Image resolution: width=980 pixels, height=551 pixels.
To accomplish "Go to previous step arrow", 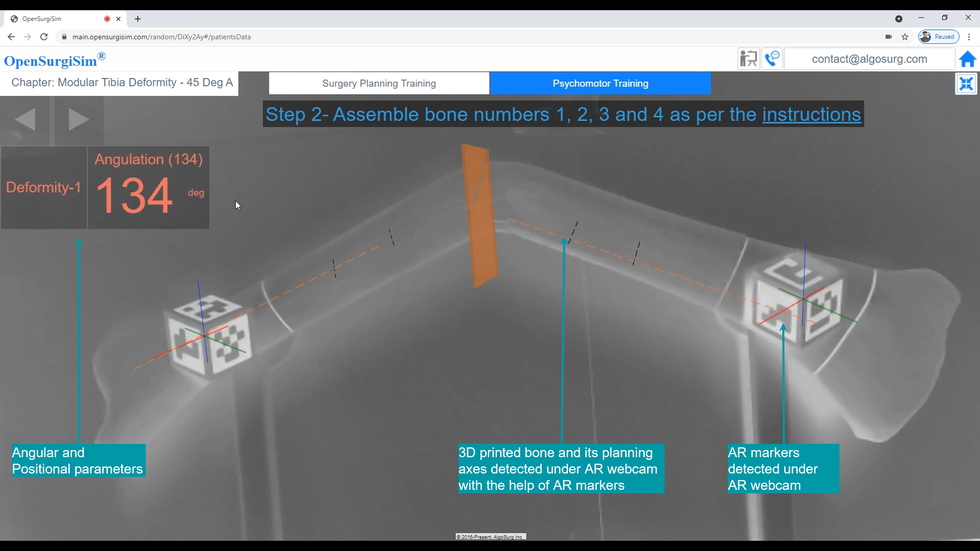I will pos(25,119).
